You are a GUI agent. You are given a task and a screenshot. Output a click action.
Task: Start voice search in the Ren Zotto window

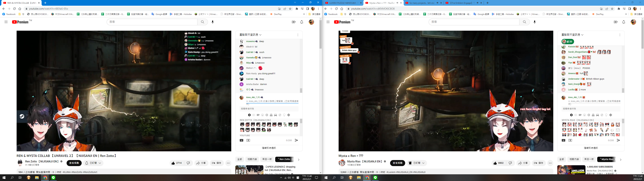[x=213, y=22]
